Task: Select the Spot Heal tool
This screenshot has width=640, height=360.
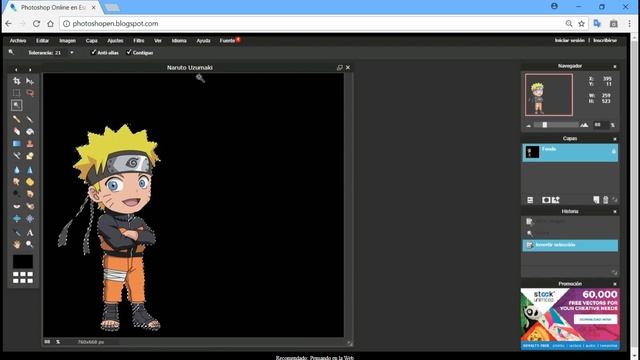Action: (30, 206)
